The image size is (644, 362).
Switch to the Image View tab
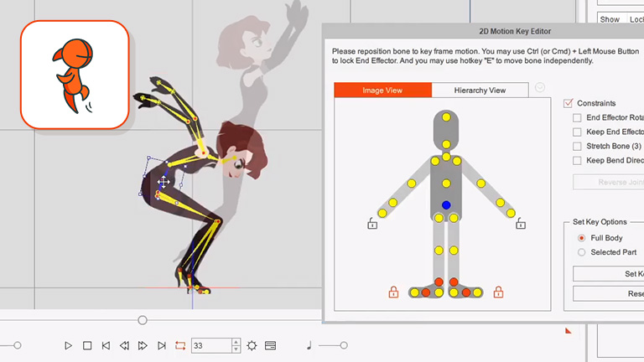pyautogui.click(x=382, y=90)
